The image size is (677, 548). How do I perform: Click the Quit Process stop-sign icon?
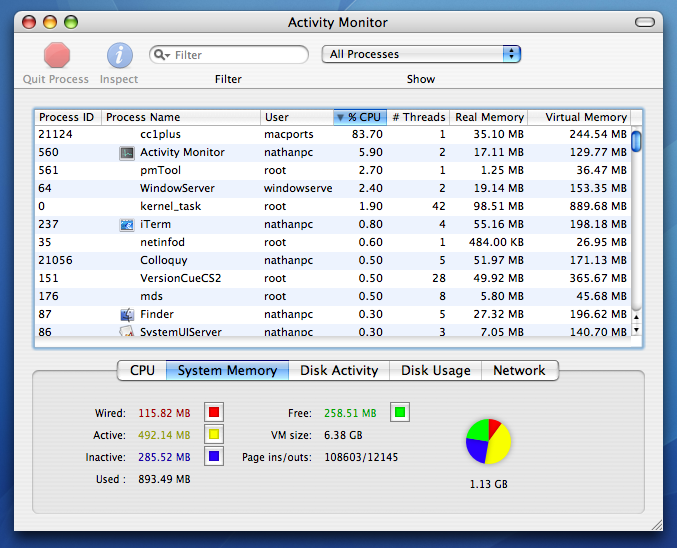pyautogui.click(x=57, y=55)
